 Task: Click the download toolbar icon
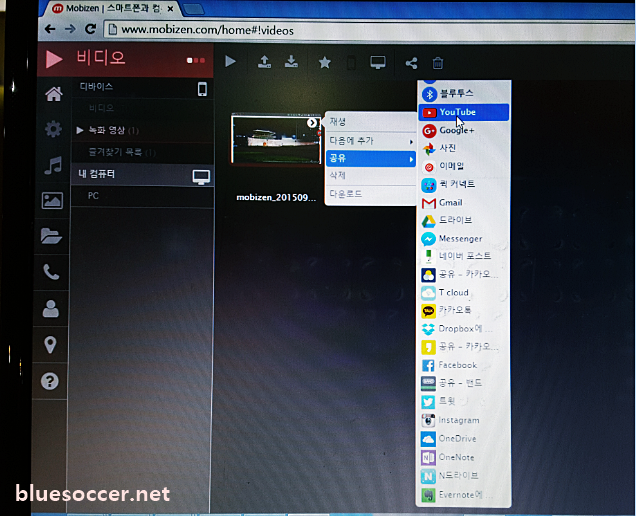pyautogui.click(x=291, y=62)
